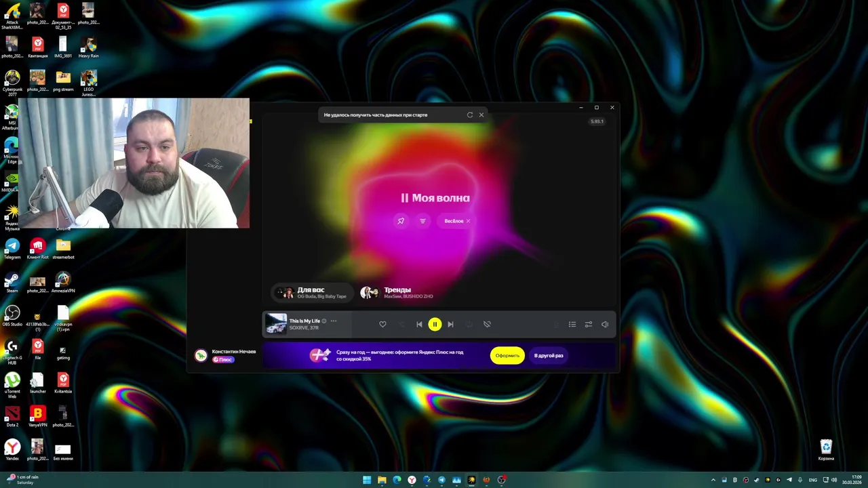This screenshot has height=488, width=868.
Task: Switch the ENG input language indicator
Action: 813,480
